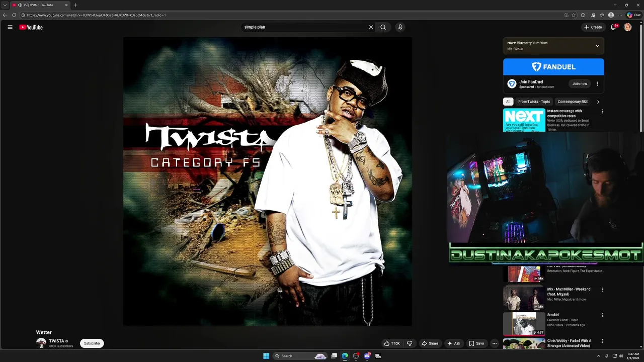This screenshot has height=362, width=644.
Task: Open browser profile avatar
Action: (611, 15)
